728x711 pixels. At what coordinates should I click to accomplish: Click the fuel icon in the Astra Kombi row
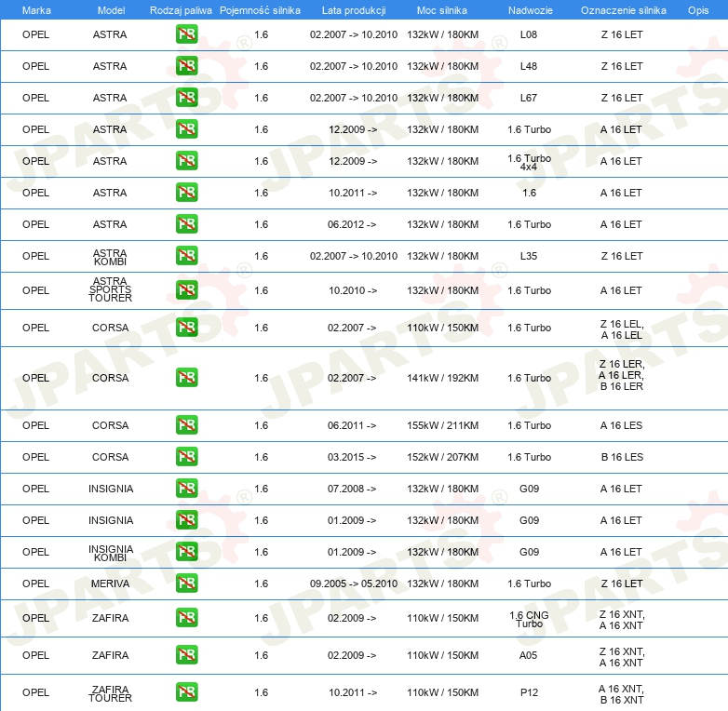point(186,256)
